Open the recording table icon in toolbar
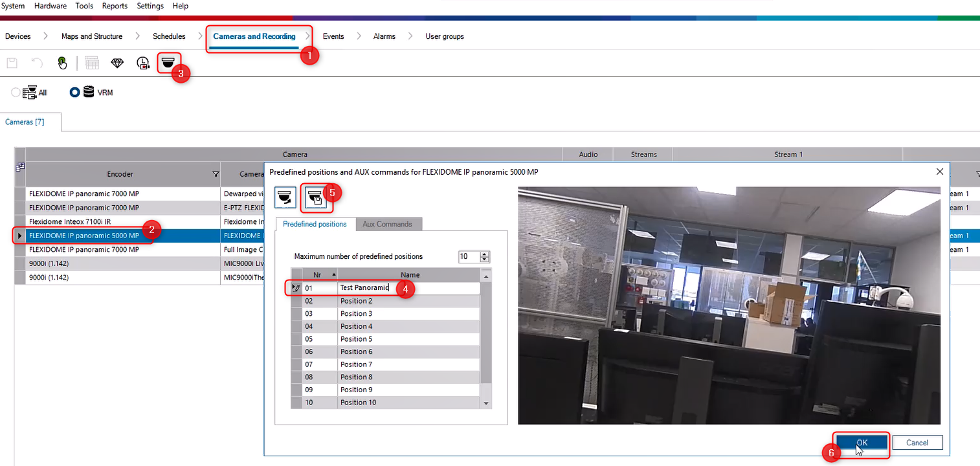The height and width of the screenshot is (466, 980). click(x=91, y=63)
